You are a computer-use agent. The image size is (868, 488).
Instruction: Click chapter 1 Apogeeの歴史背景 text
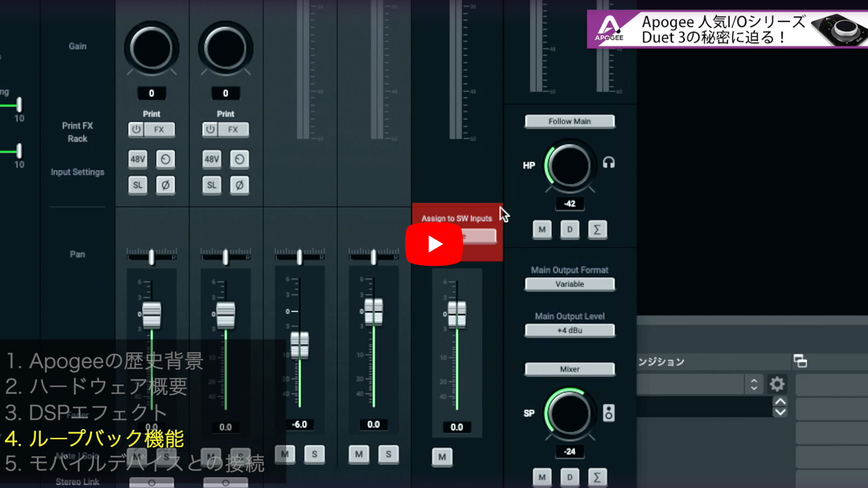[x=105, y=361]
